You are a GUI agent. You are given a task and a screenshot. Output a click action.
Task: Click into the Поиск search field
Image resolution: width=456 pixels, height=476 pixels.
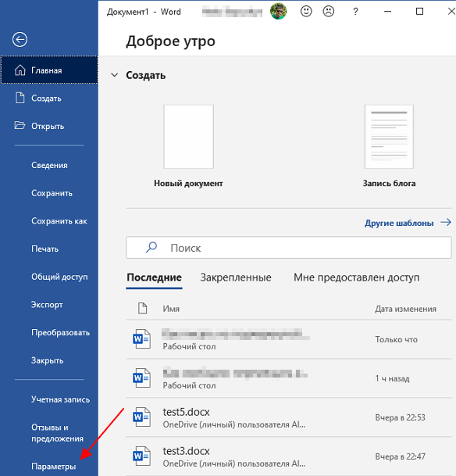tap(289, 248)
